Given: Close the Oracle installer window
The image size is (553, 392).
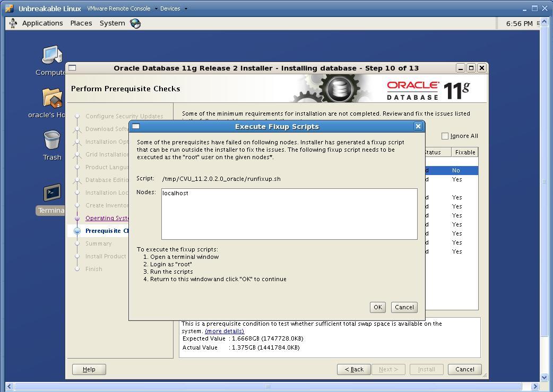Looking at the screenshot, I should click(482, 68).
